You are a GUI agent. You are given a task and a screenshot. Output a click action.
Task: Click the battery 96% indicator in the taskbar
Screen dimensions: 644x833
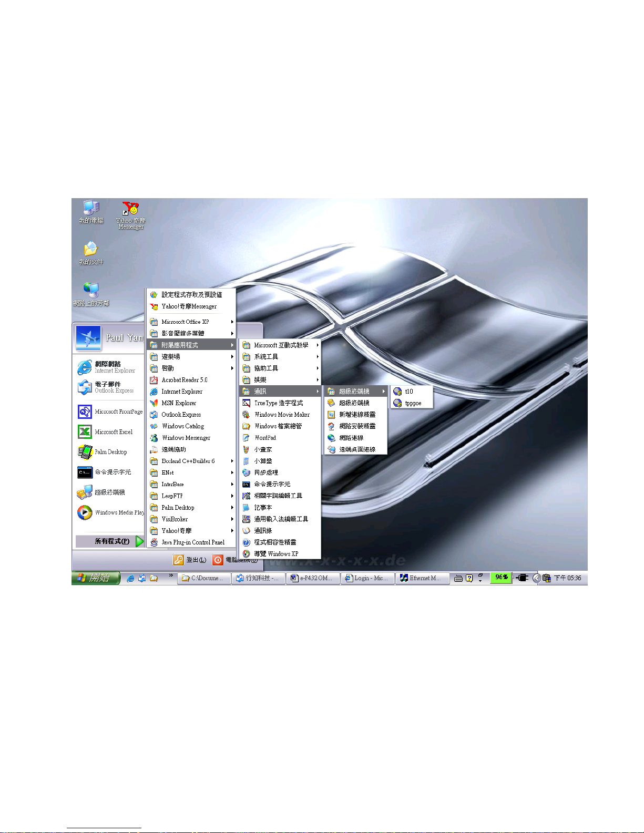tap(501, 578)
